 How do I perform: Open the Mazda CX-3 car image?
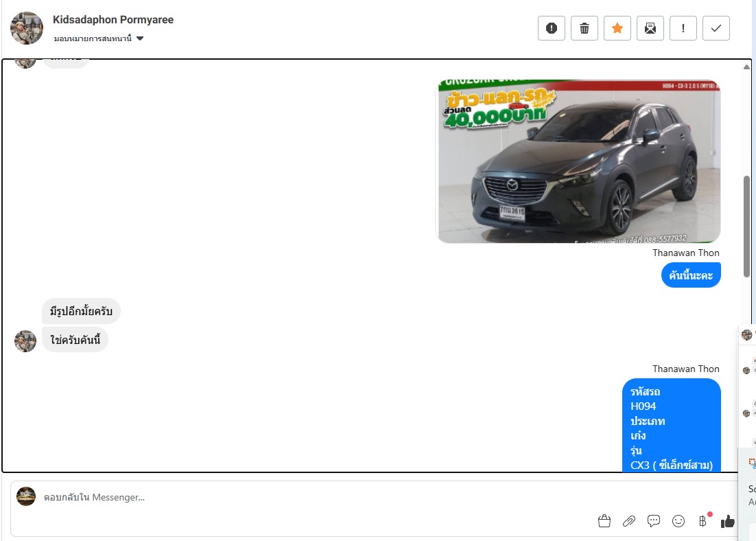[x=578, y=161]
